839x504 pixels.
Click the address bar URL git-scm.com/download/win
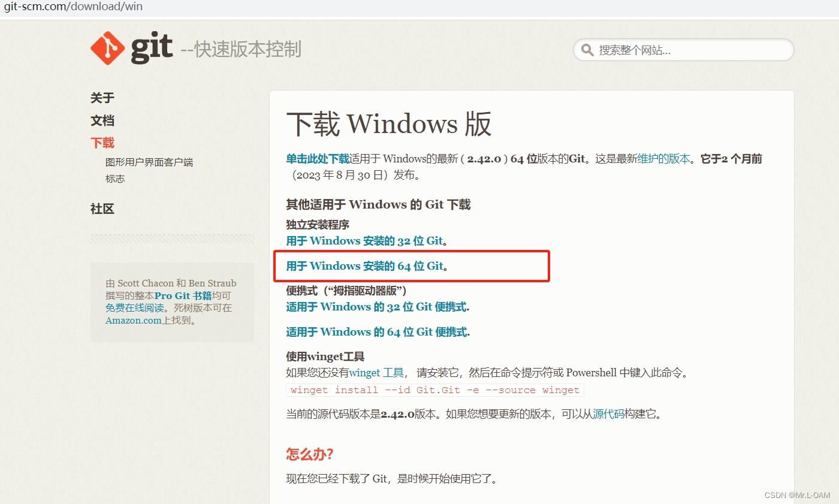click(x=73, y=7)
